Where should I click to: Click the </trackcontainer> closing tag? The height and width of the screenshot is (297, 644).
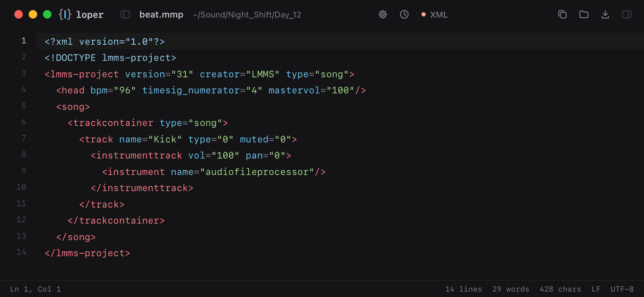116,220
